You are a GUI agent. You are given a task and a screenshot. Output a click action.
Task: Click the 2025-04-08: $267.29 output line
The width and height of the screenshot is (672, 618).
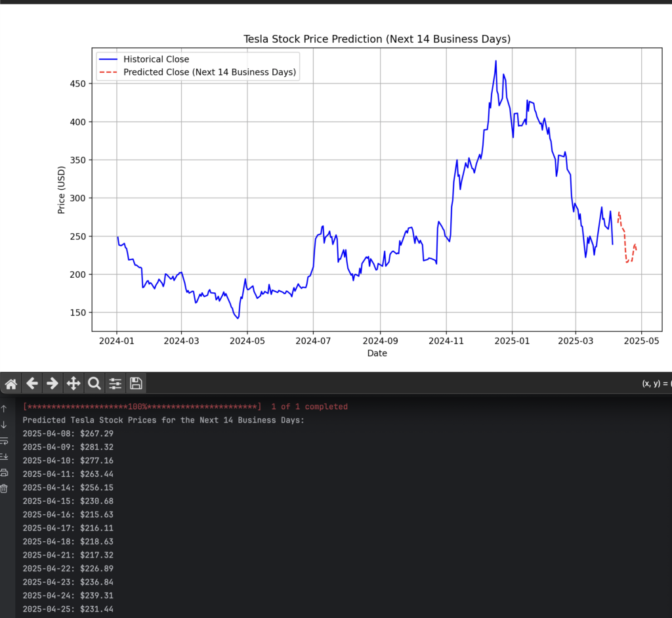[x=68, y=433]
